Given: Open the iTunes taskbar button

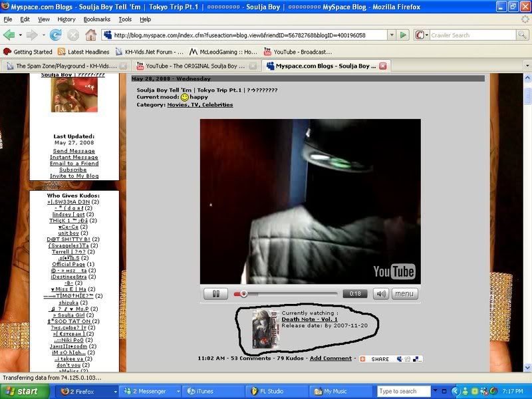Looking at the screenshot, I should click(x=213, y=392).
